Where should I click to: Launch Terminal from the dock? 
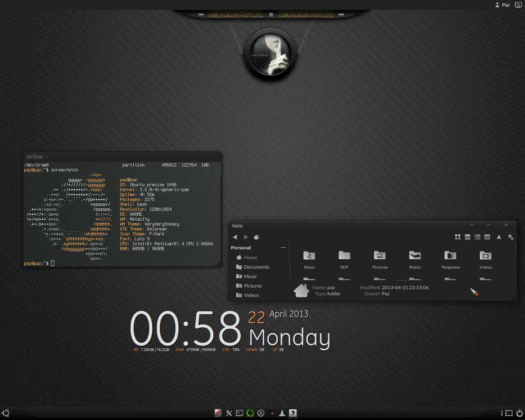[x=240, y=413]
